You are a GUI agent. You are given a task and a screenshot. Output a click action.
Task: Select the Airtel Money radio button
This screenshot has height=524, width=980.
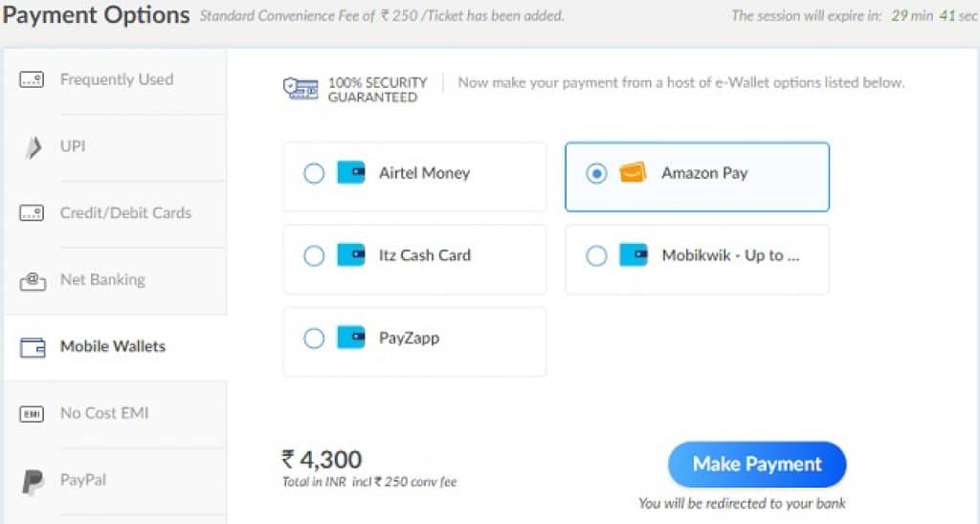pos(314,173)
